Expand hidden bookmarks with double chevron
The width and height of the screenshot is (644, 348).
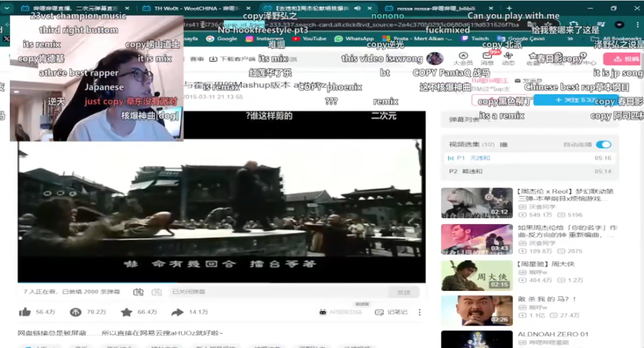pos(570,39)
